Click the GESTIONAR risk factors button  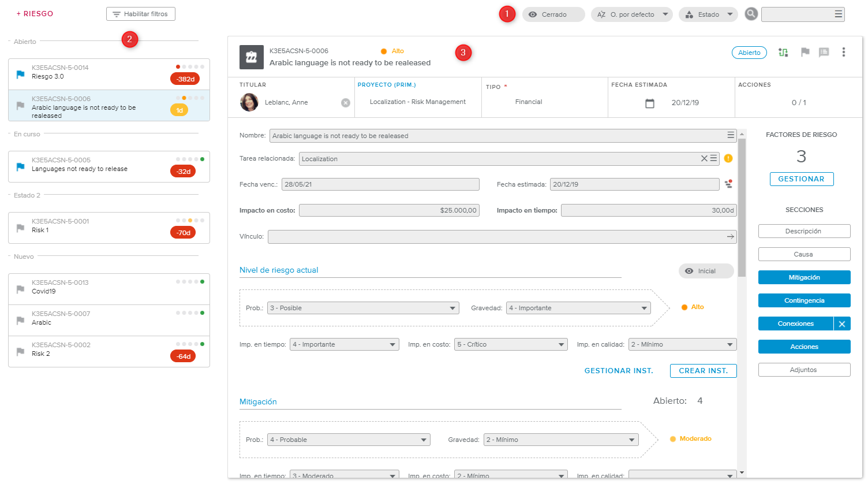click(x=801, y=179)
